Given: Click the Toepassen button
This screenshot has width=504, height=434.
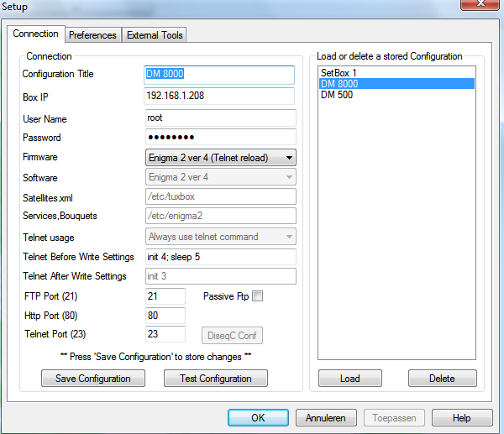Looking at the screenshot, I should [394, 417].
